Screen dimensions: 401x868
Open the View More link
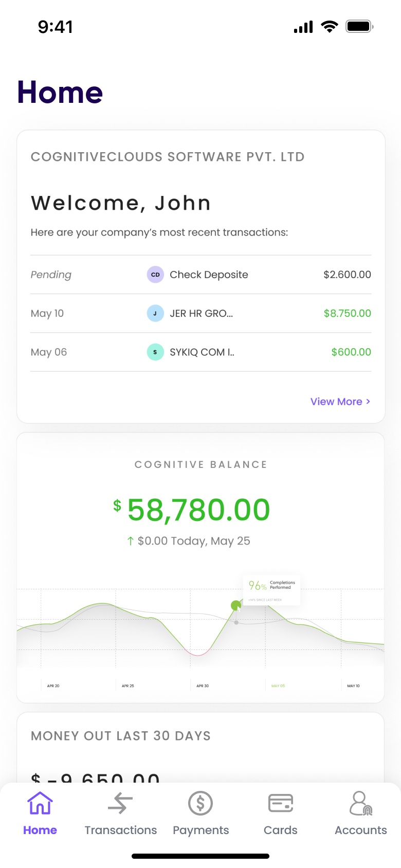tap(336, 402)
